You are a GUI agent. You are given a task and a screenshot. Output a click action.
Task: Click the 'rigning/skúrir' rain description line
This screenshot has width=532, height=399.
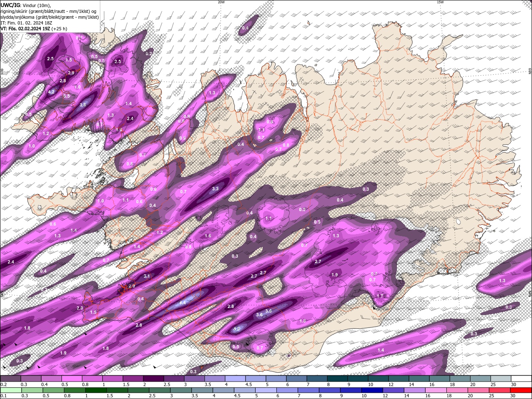49,11
